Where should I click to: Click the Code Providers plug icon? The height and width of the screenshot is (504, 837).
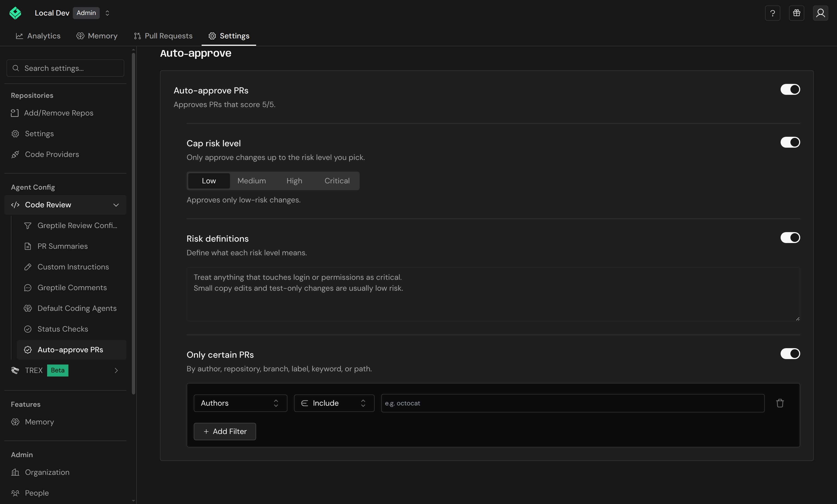(x=15, y=154)
